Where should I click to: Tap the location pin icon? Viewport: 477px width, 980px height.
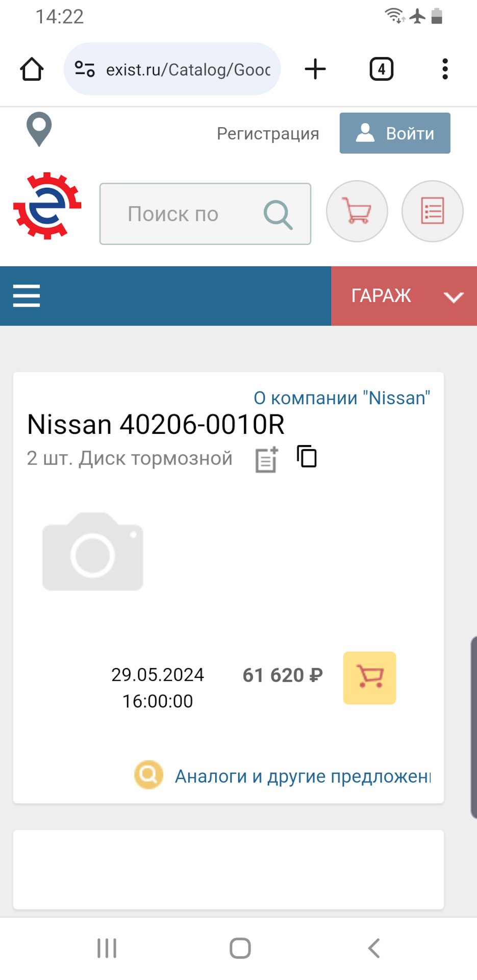click(39, 129)
